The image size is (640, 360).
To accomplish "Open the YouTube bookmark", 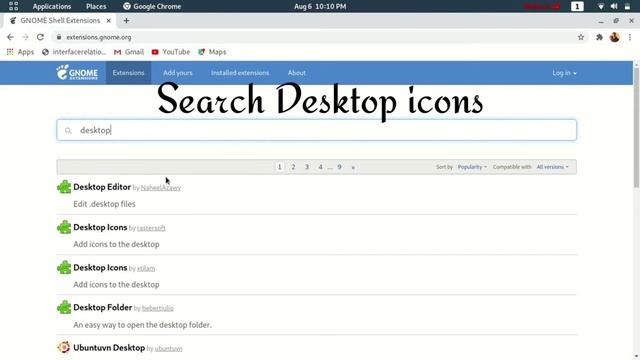I will click(x=171, y=52).
